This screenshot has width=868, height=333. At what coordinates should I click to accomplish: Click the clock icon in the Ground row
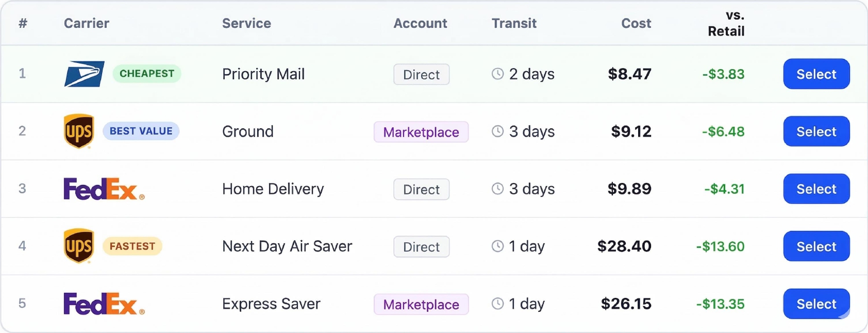[497, 131]
